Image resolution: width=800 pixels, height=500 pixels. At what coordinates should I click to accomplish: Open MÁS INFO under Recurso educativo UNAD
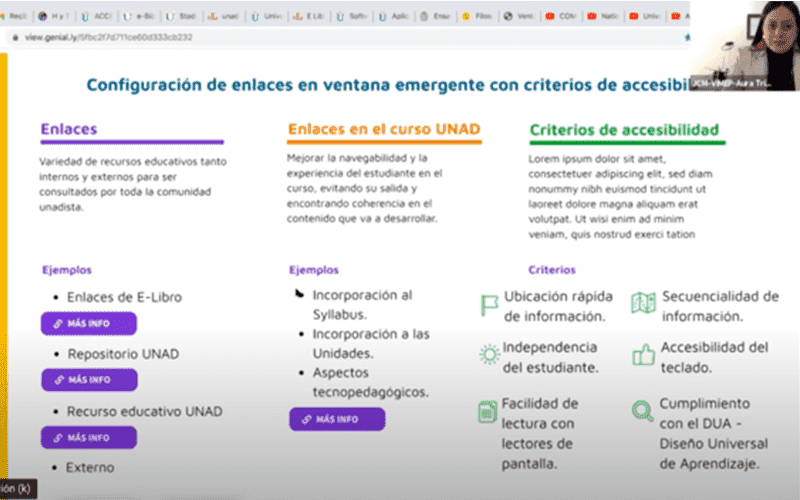tap(89, 437)
